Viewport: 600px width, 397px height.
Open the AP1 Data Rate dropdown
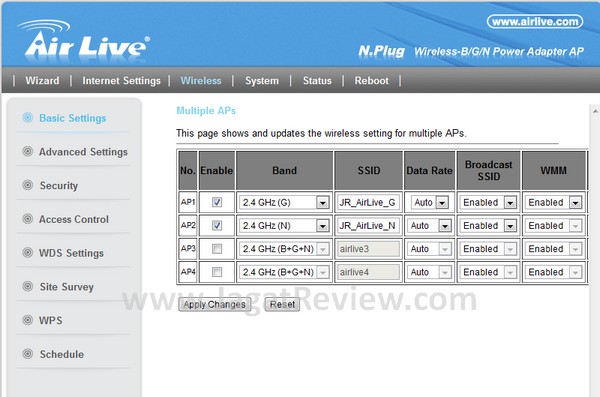[429, 203]
